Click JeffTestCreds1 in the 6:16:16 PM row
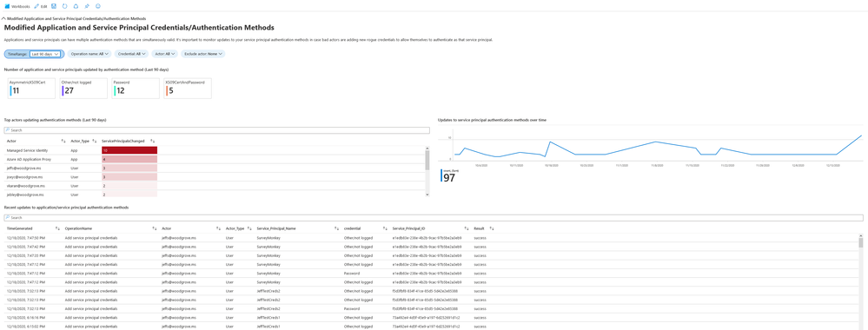The image size is (868, 330). coord(269,317)
